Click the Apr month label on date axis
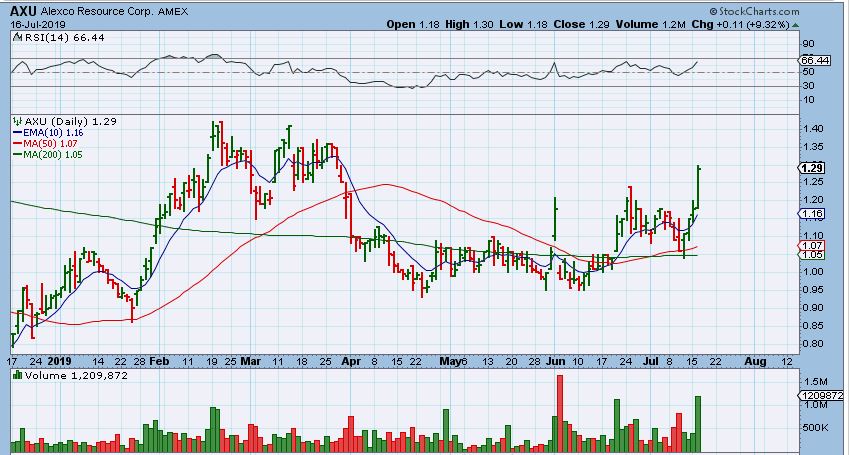This screenshot has width=850, height=455. pyautogui.click(x=352, y=361)
